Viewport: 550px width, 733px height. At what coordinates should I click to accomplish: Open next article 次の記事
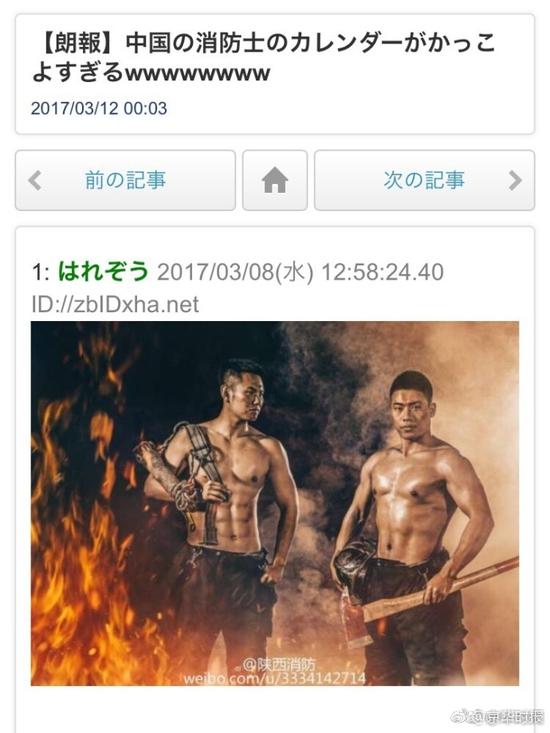tap(424, 180)
